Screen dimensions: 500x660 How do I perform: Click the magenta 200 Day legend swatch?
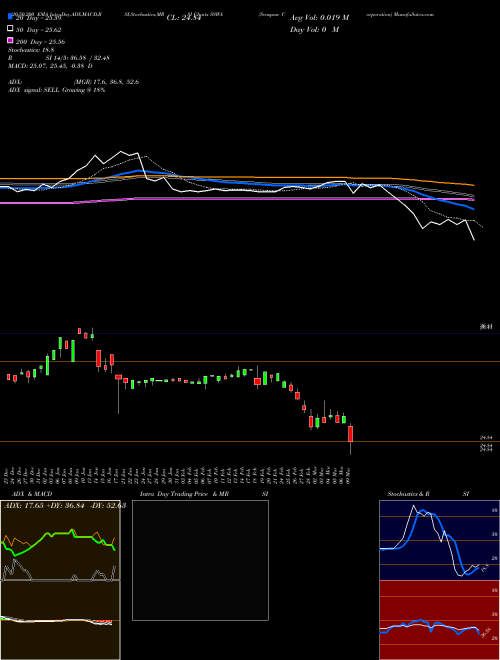pos(10,40)
